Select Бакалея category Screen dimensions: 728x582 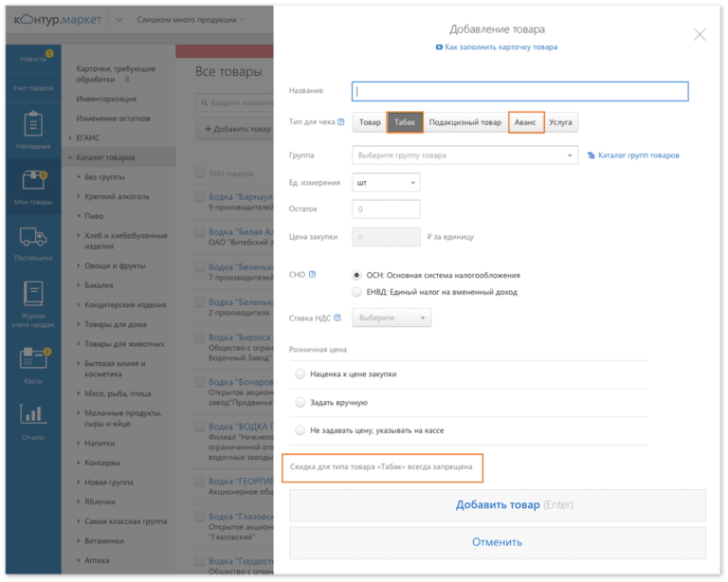tap(99, 285)
